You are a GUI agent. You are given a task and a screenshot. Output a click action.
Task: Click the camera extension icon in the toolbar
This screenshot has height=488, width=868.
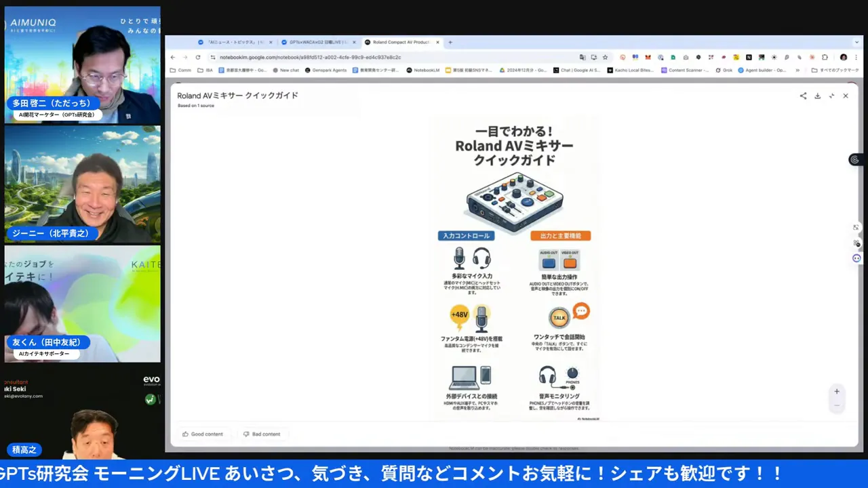pos(685,57)
